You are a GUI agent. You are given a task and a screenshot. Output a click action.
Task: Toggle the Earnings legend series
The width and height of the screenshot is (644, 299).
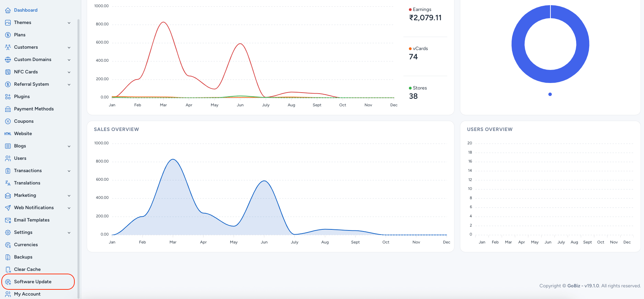[420, 10]
